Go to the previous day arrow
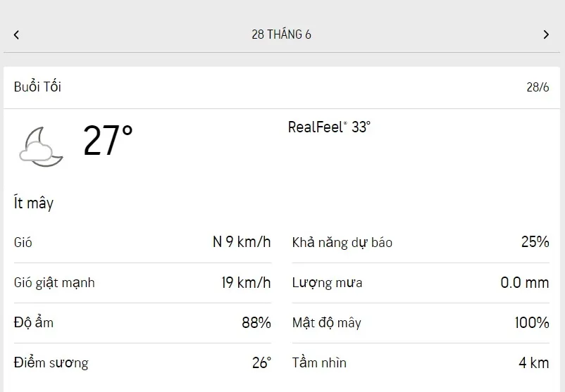The image size is (565, 392). pyautogui.click(x=16, y=34)
